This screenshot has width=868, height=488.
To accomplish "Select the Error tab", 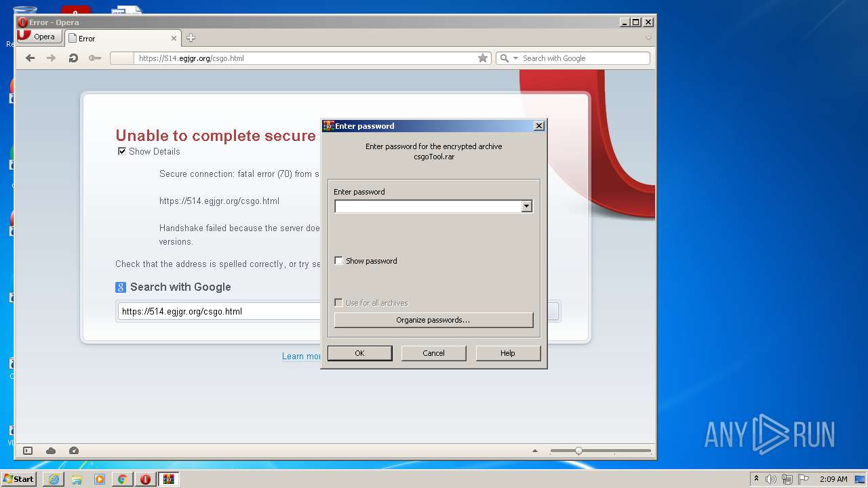I will [x=123, y=39].
